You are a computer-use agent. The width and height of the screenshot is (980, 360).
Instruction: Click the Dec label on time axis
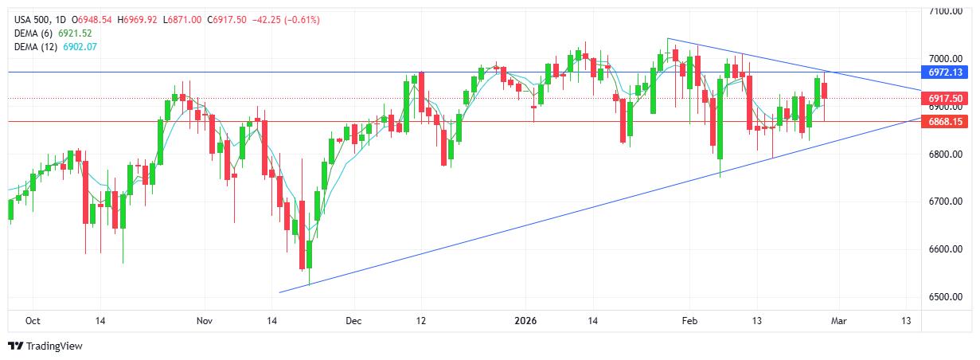tap(354, 321)
